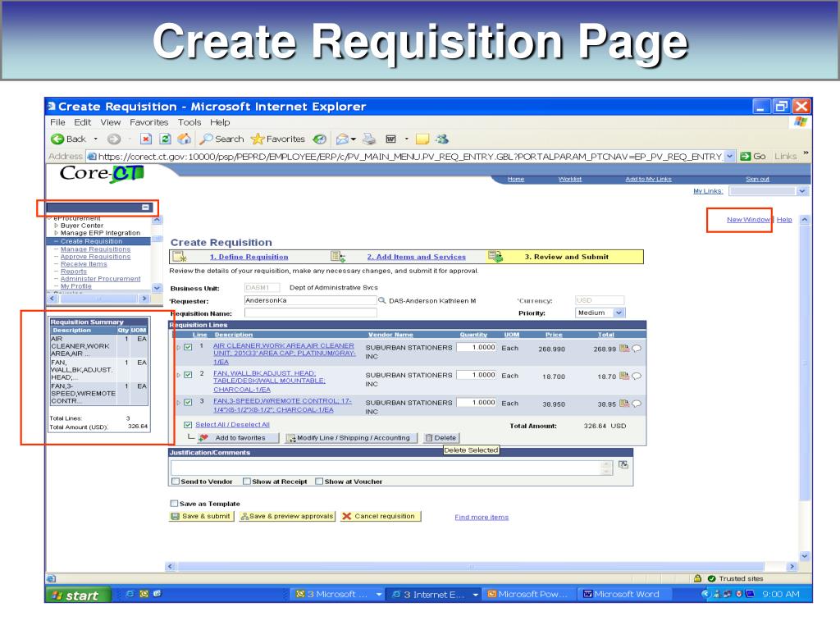Screen dimensions: 840x630
Task: Open comment bubble icon for line 1
Action: click(x=637, y=349)
